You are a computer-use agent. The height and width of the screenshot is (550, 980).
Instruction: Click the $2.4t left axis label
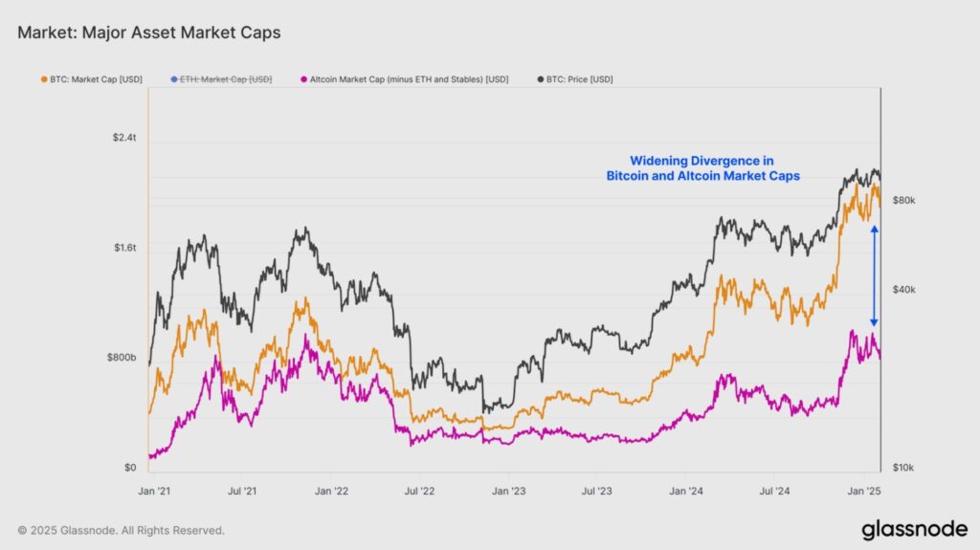point(124,138)
